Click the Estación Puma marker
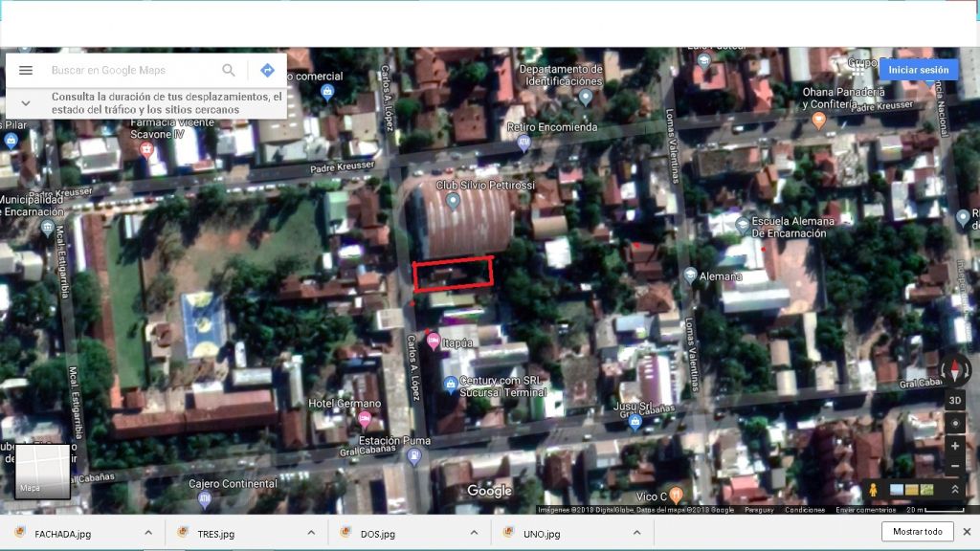980x551 pixels. point(413,457)
